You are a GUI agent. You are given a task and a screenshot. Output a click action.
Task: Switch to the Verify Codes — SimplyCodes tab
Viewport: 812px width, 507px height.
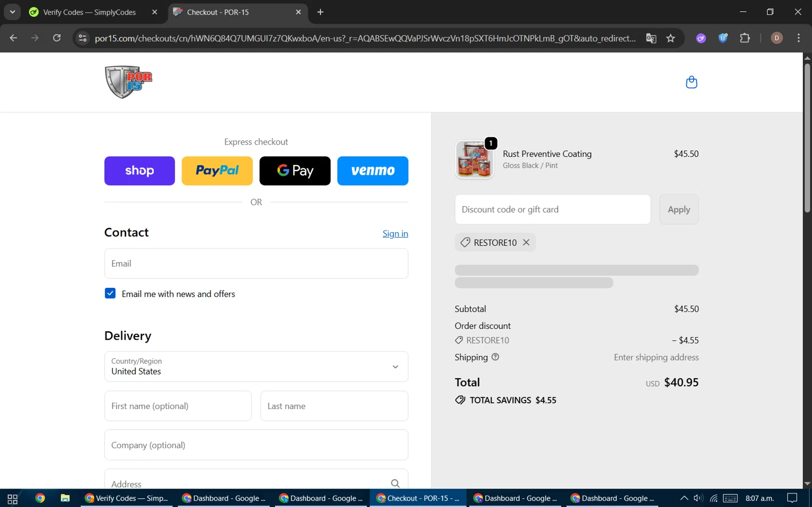point(89,12)
